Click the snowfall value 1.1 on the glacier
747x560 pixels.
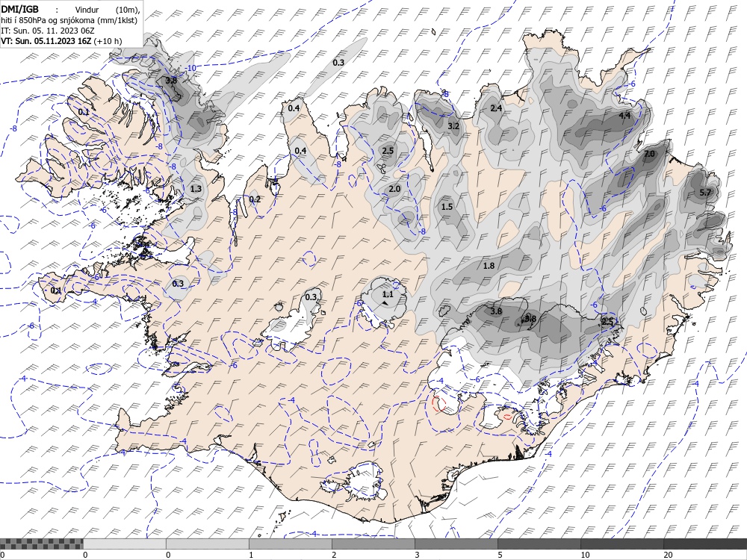(x=388, y=295)
